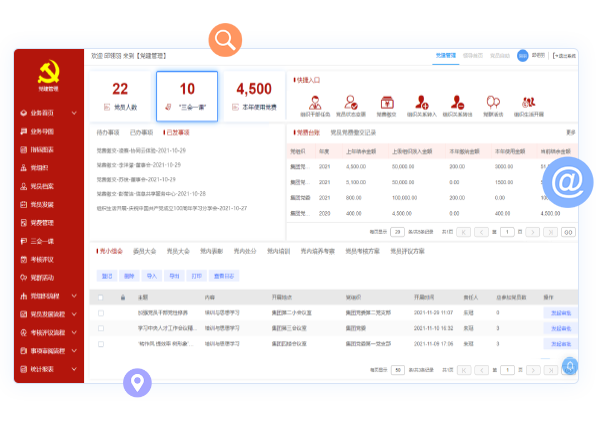Check the third meeting row checkbox

[101, 342]
